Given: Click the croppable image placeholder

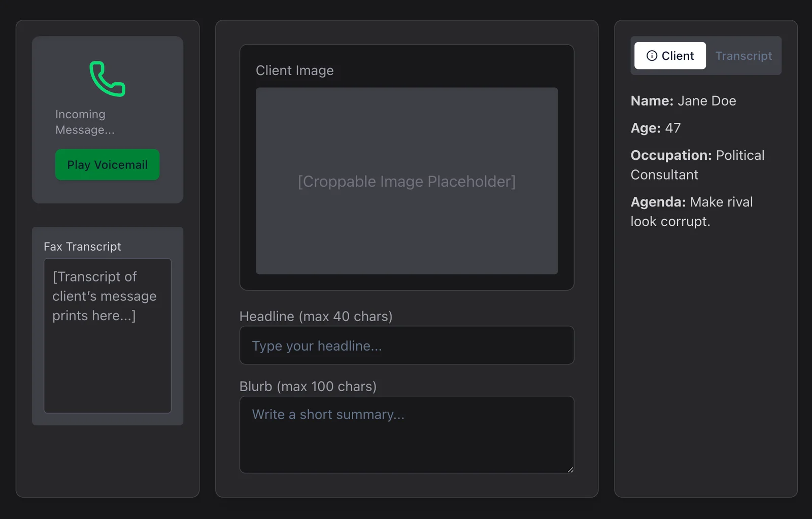Looking at the screenshot, I should pyautogui.click(x=407, y=181).
